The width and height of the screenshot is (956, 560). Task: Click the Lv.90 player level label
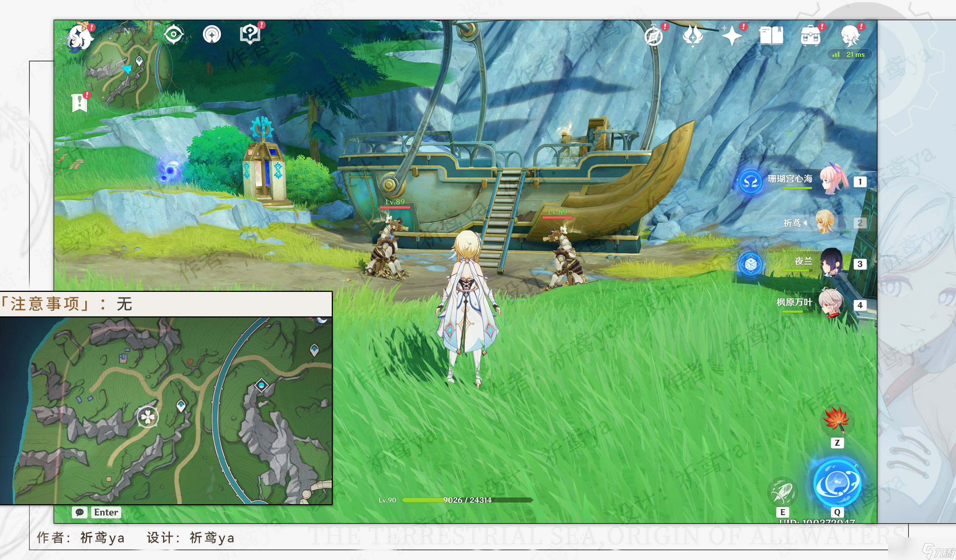387,500
